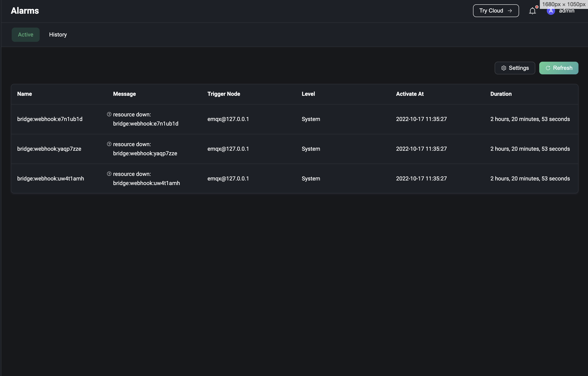Click the Name column header
The image size is (588, 376).
25,94
